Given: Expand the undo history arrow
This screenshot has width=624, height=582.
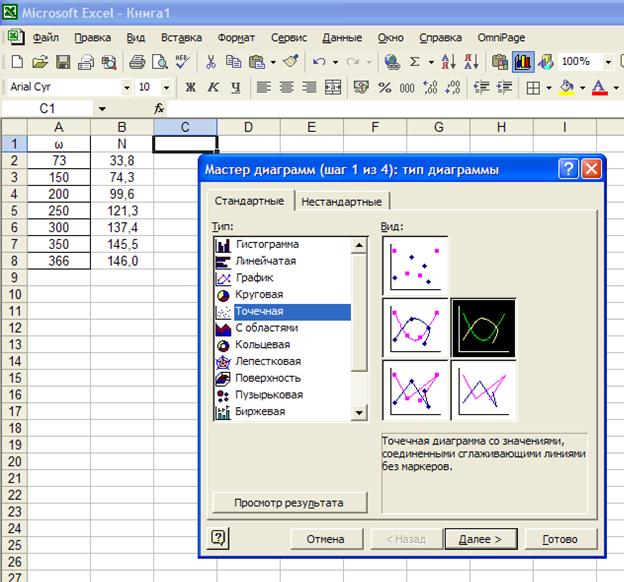Looking at the screenshot, I should click(335, 62).
